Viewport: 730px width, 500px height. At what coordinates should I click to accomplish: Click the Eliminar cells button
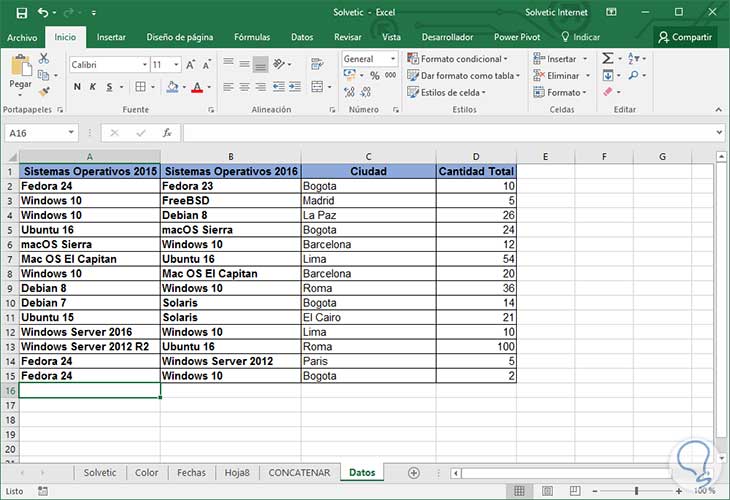tap(561, 75)
